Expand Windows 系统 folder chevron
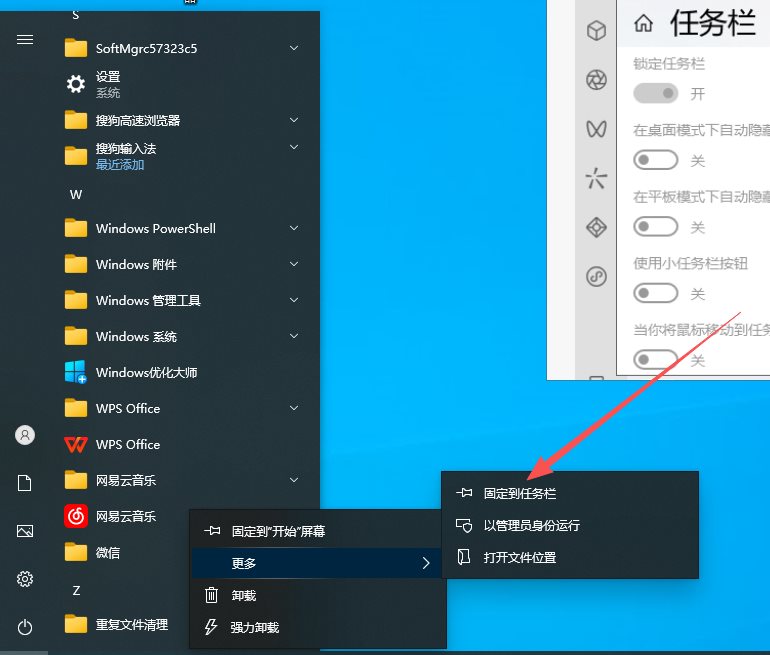The height and width of the screenshot is (655, 770). pyautogui.click(x=294, y=336)
